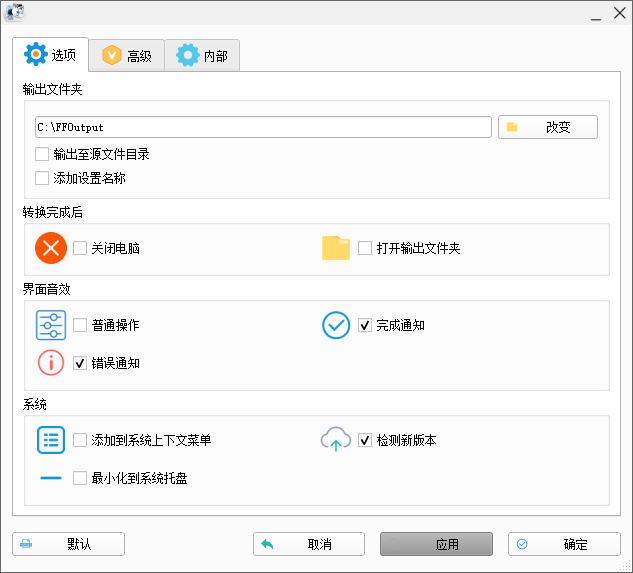Uncheck the 完成通知 checkbox
The height and width of the screenshot is (573, 633).
(365, 325)
